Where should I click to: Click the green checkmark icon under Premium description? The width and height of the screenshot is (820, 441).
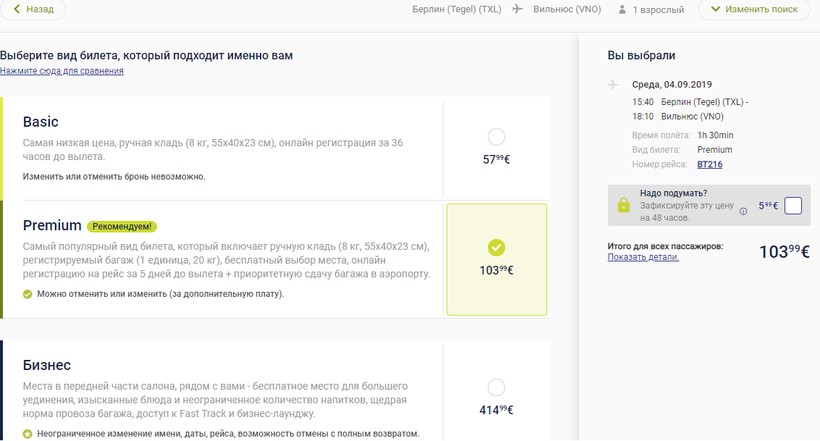point(28,294)
